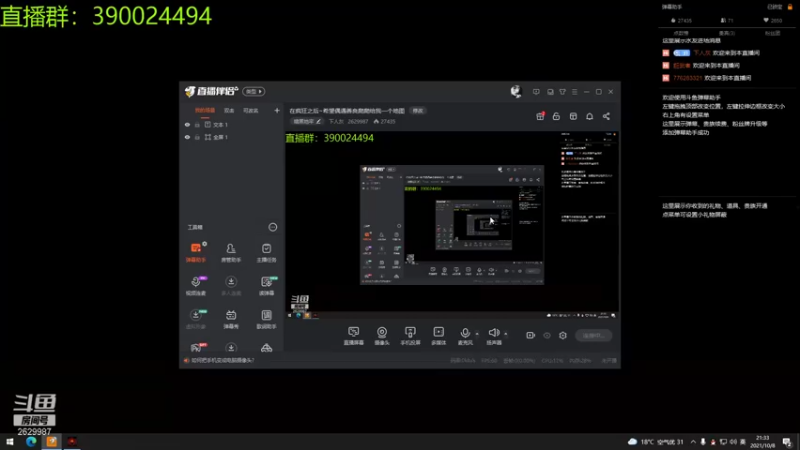Collapse the toolbox section (工具箱)
Viewport: 800px width, 450px height.
tap(273, 227)
